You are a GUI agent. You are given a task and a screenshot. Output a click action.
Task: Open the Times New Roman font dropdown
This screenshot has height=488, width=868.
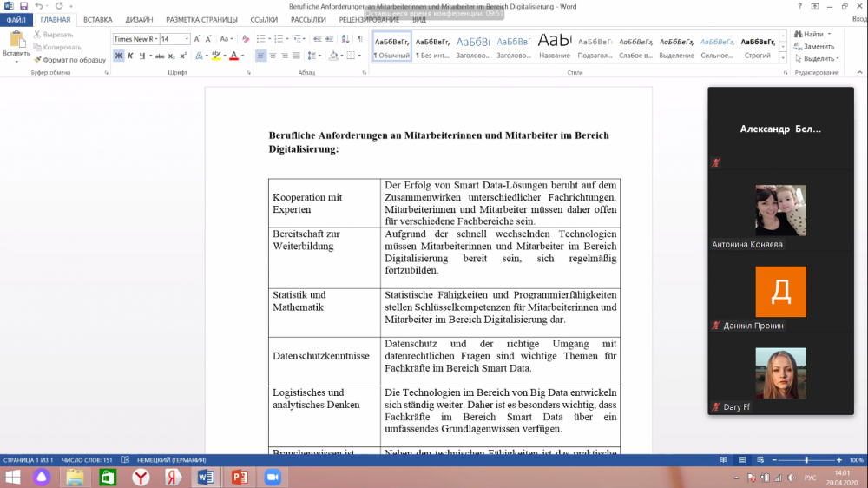[x=135, y=39]
